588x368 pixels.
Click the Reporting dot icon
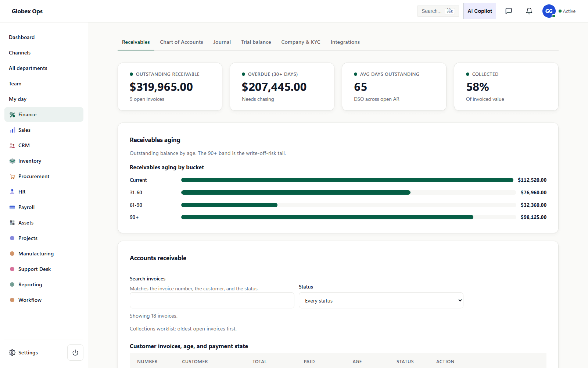point(12,284)
